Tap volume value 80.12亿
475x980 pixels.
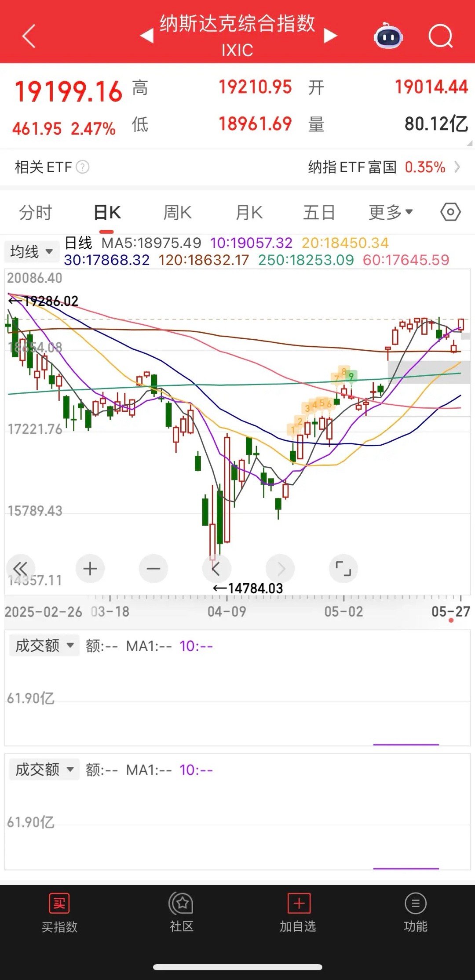[x=436, y=124]
